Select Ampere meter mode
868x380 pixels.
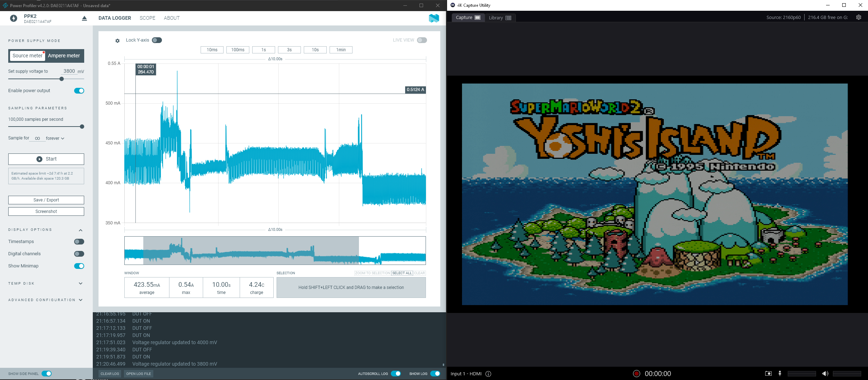(64, 56)
